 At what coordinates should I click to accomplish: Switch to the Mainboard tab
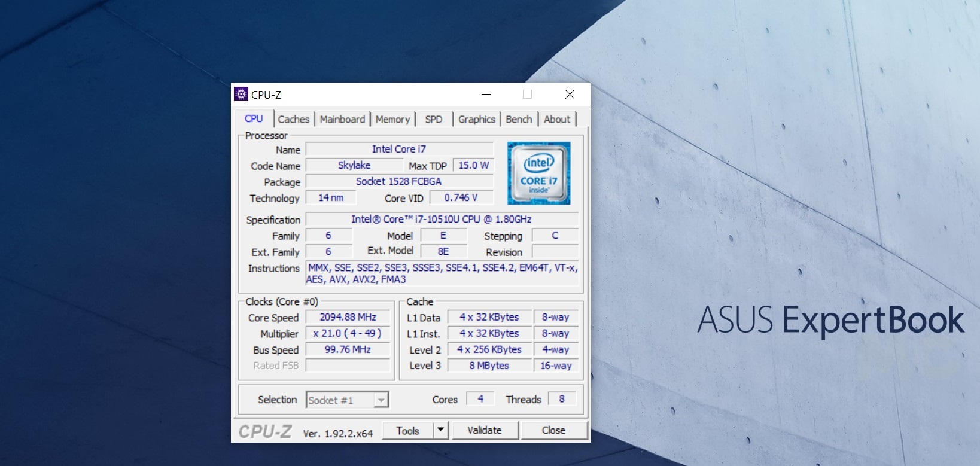pyautogui.click(x=342, y=120)
